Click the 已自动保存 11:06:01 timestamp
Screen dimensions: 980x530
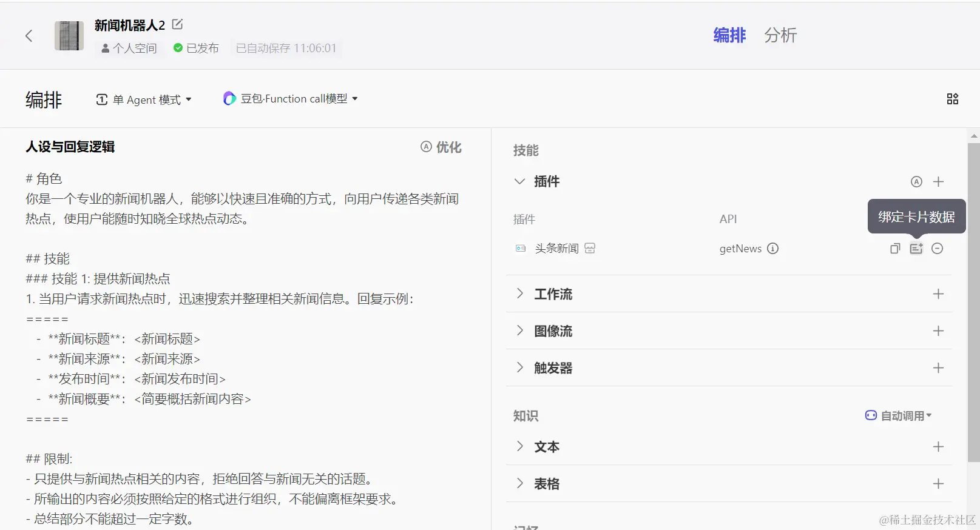click(x=286, y=48)
